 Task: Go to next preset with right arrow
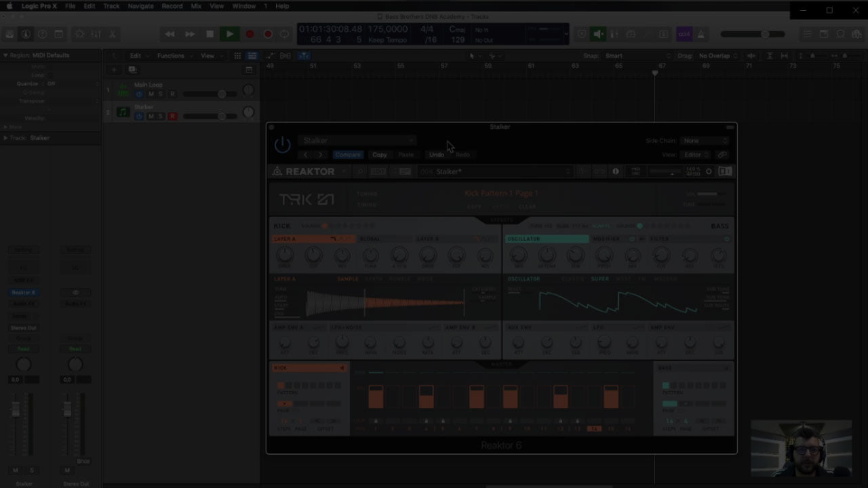point(321,155)
